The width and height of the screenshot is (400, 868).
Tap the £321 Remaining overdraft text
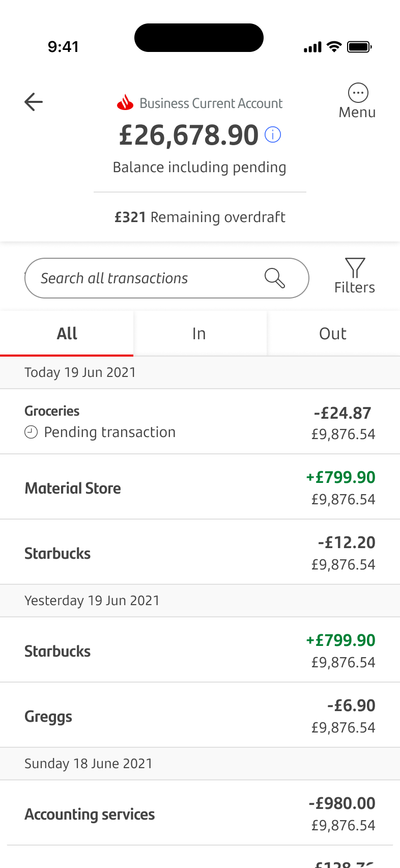click(199, 218)
